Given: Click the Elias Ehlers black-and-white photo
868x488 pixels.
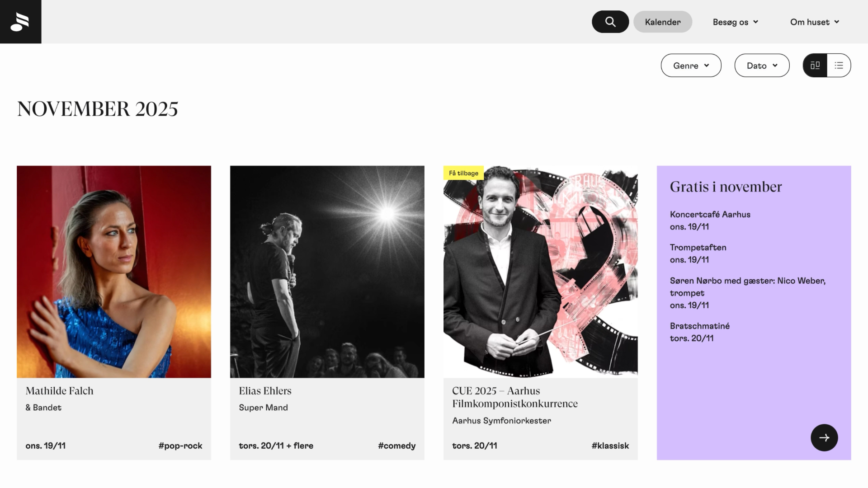Looking at the screenshot, I should (x=327, y=272).
